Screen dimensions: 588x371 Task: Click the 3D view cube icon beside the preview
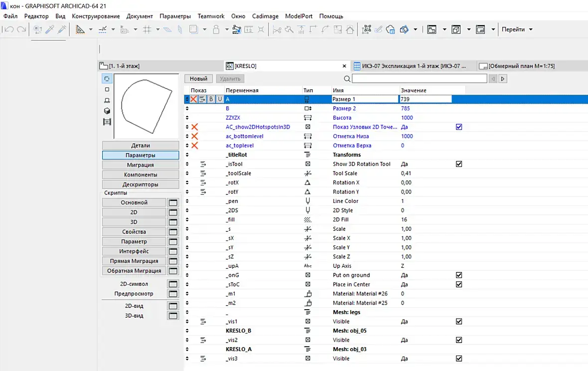click(107, 111)
